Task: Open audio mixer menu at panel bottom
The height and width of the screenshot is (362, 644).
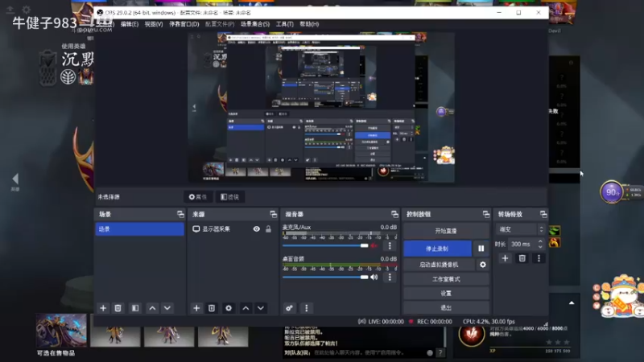Action: pyautogui.click(x=307, y=308)
